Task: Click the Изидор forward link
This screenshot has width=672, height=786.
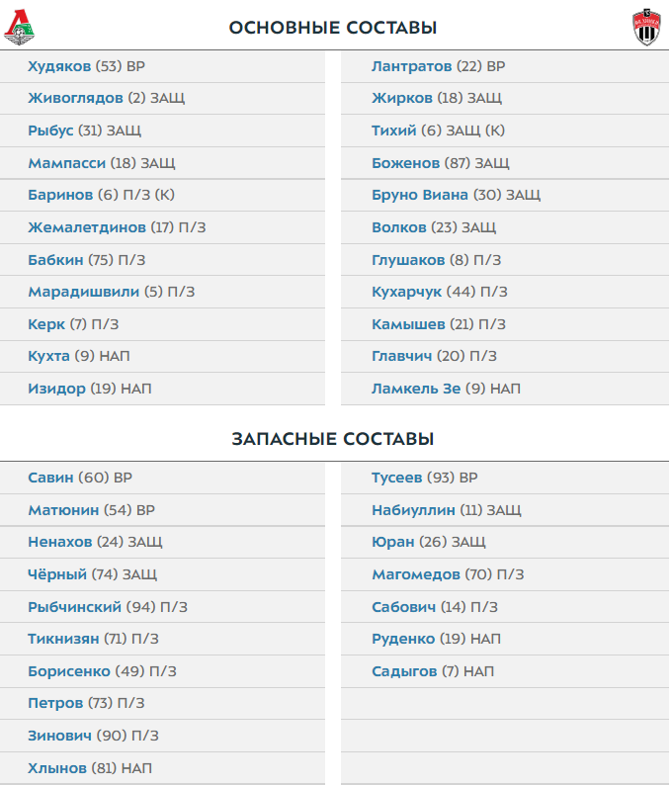Action: tap(56, 389)
